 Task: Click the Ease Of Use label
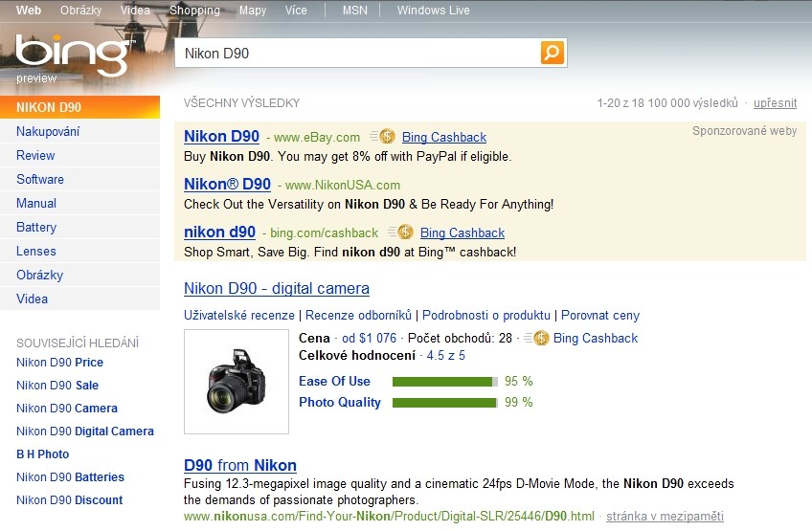tap(334, 381)
